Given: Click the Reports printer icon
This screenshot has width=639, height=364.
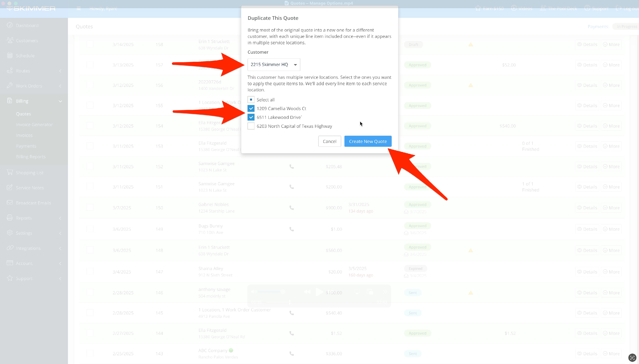Looking at the screenshot, I should 10,217.
